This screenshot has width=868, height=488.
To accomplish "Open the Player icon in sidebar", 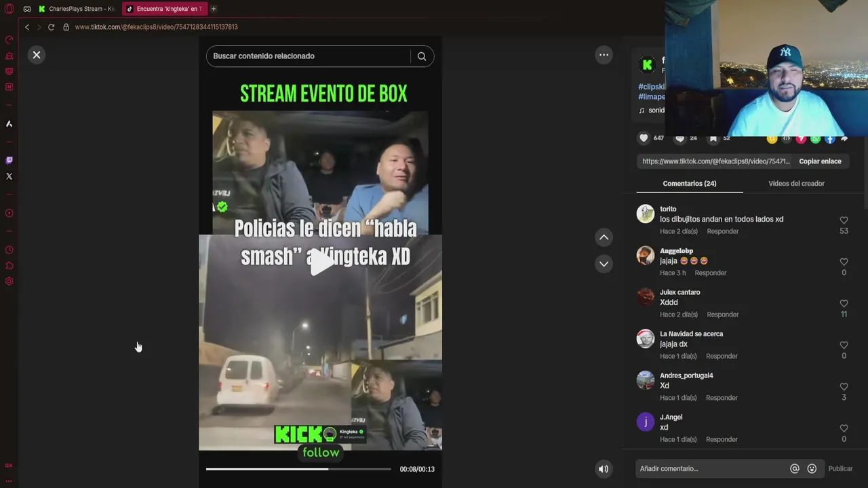I will point(9,213).
